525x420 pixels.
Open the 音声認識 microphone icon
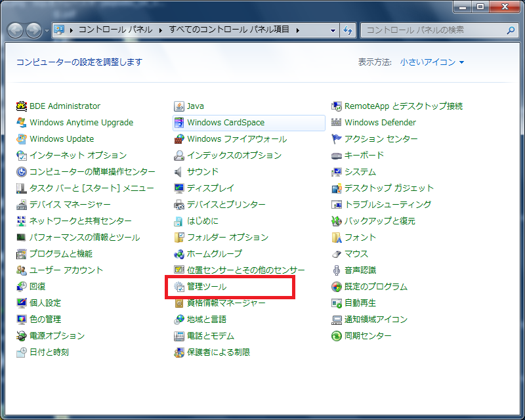tap(336, 270)
